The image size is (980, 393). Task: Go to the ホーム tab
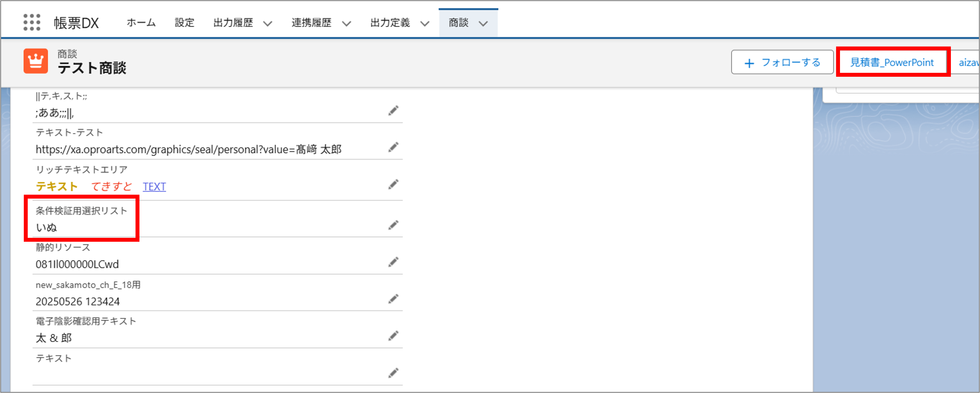click(x=141, y=23)
